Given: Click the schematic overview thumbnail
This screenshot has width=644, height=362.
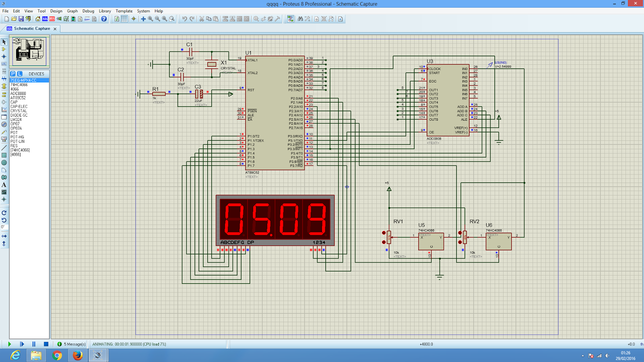Looking at the screenshot, I should pos(29,51).
